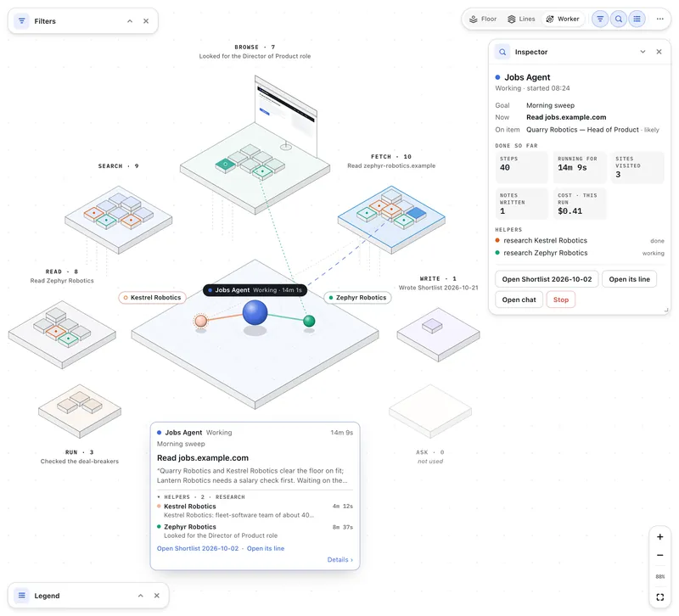Stop the Jobs Agent run
The height and width of the screenshot is (616, 679).
[561, 300]
